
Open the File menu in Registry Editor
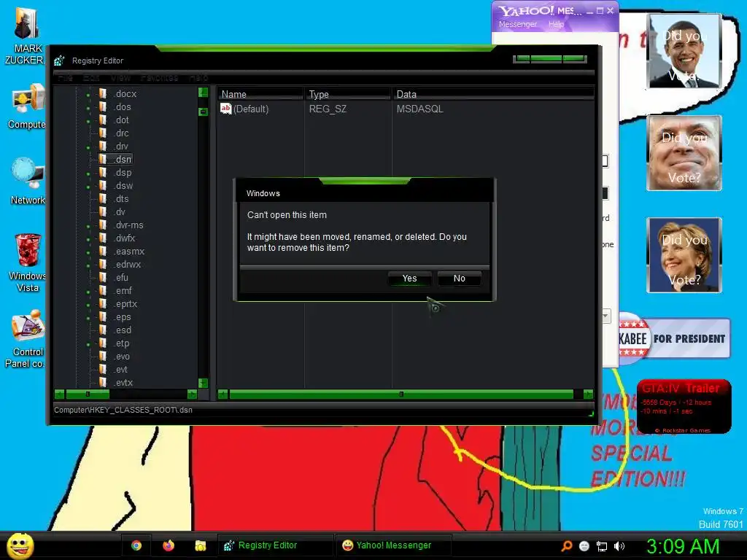coord(65,77)
